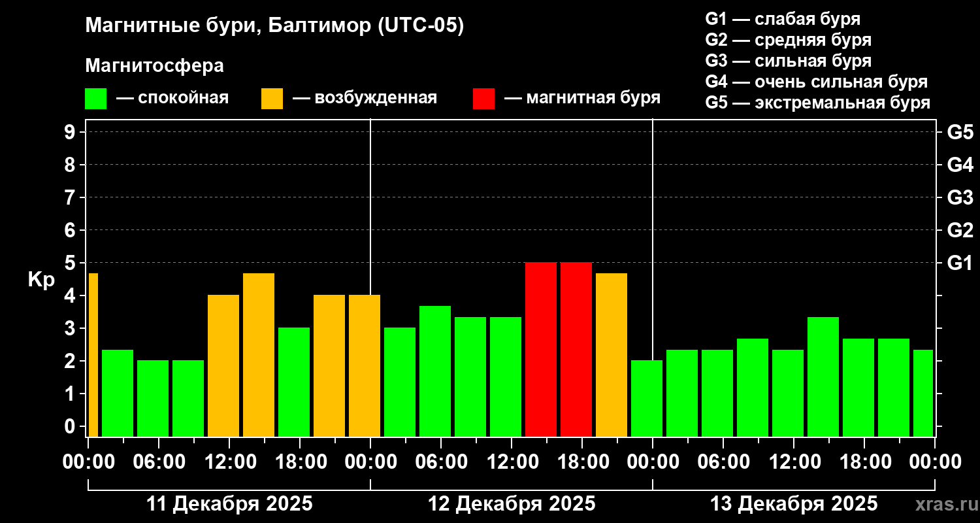Click the red 'магнитная буря' legend swatch
This screenshot has height=523, width=980.
(x=483, y=99)
